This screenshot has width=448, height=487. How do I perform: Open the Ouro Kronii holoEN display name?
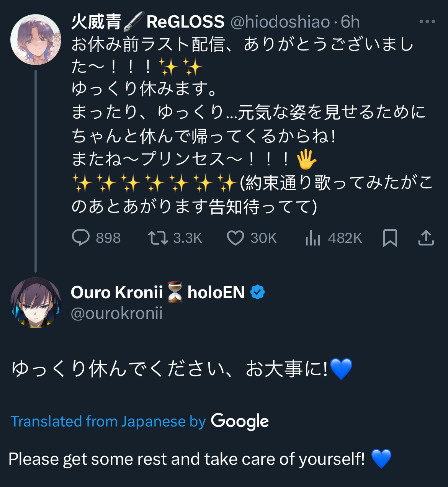tap(158, 292)
